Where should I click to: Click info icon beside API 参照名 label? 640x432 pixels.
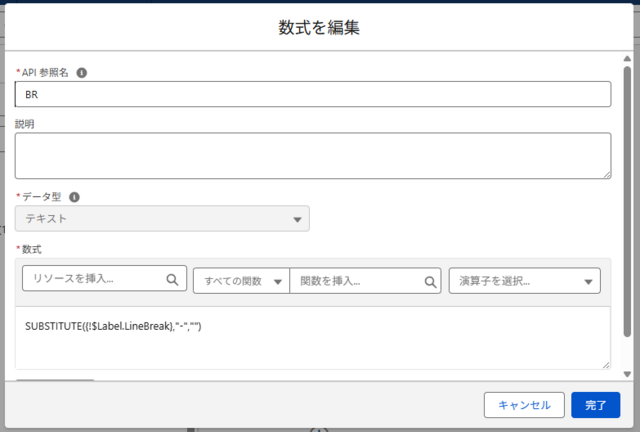coord(82,72)
